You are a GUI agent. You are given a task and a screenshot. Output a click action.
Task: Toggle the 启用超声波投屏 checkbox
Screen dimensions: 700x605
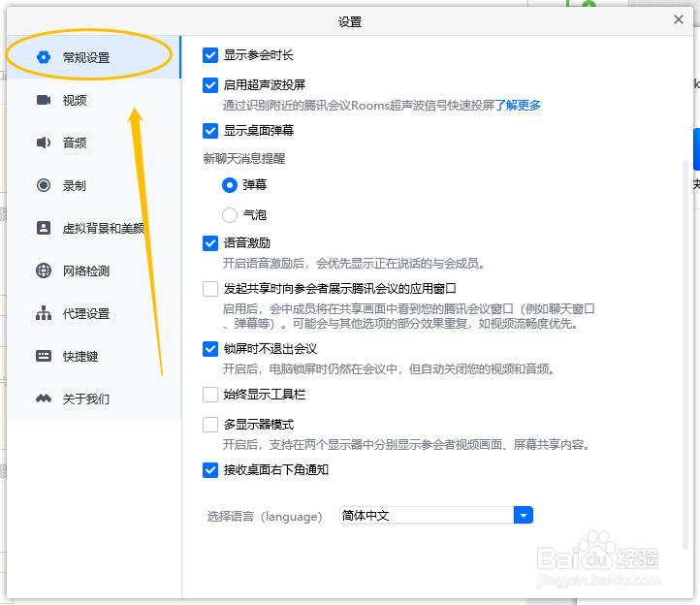pos(210,84)
